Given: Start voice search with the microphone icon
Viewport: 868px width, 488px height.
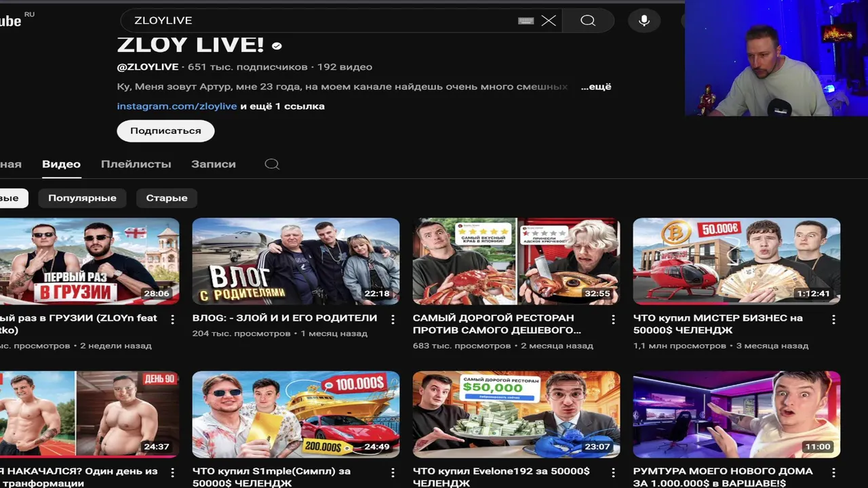Looking at the screenshot, I should pos(644,20).
